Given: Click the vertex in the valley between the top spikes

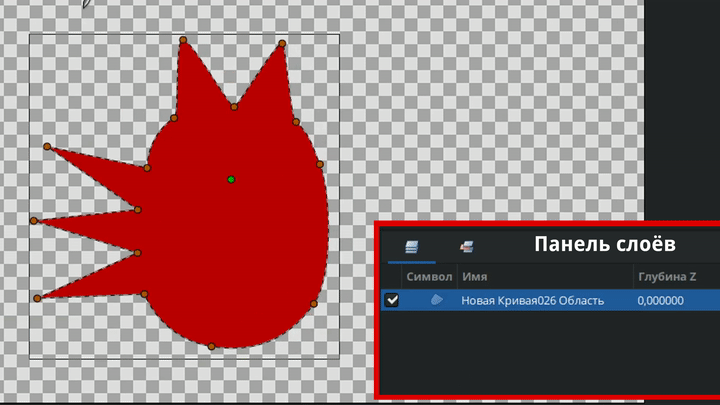Looking at the screenshot, I should (234, 106).
